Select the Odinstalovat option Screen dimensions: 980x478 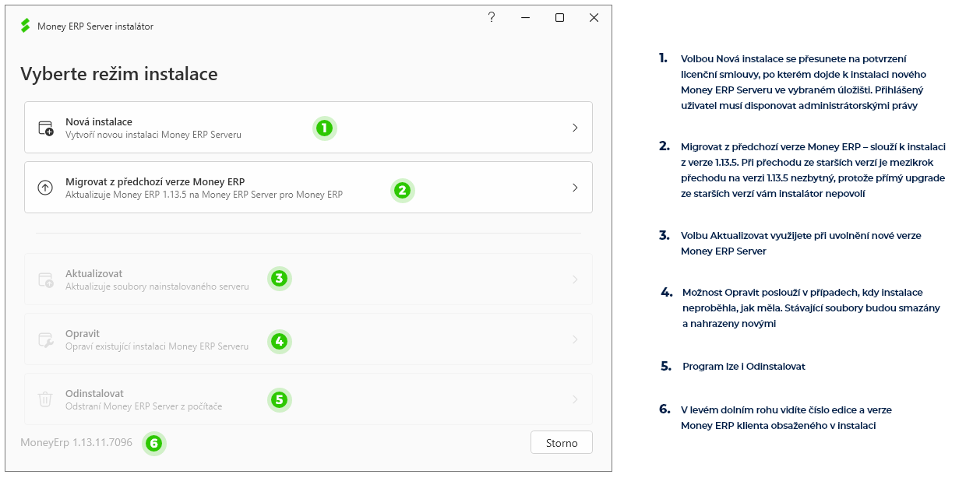click(x=308, y=399)
